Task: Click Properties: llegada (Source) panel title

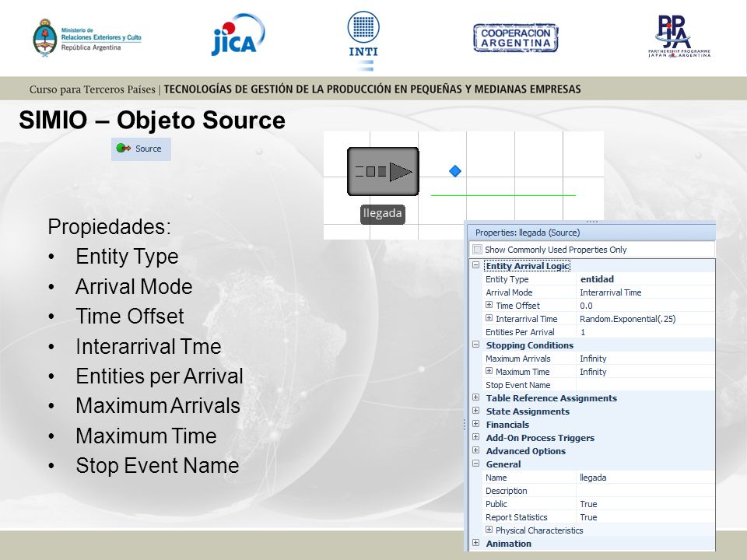Action: (x=528, y=233)
